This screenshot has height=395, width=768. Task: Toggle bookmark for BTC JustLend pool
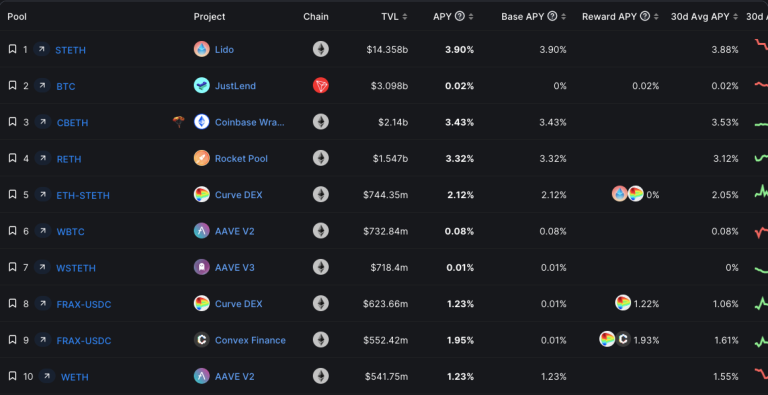(x=12, y=85)
